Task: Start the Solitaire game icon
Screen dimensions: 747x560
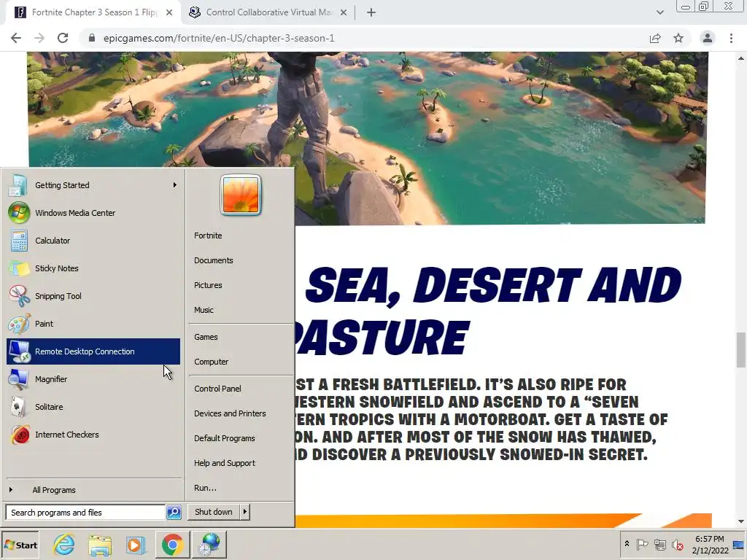Action: point(19,407)
